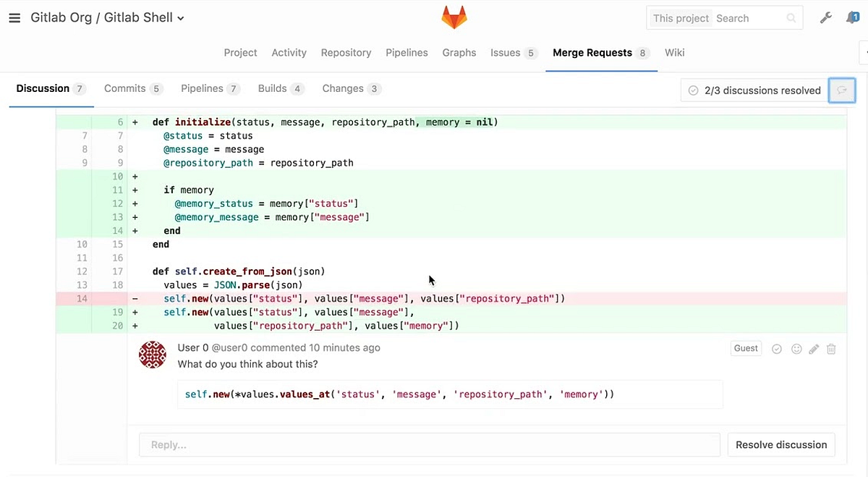
Task: Go to the Pipelines section
Action: tap(202, 88)
